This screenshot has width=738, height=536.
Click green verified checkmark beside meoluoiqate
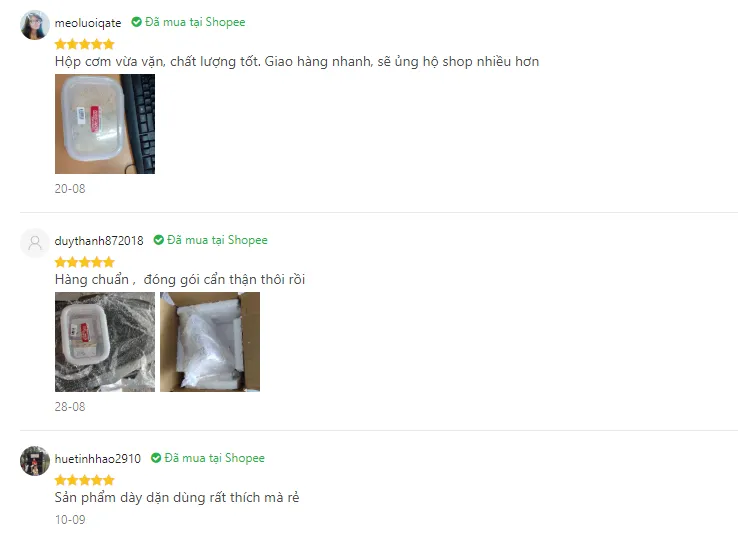pyautogui.click(x=136, y=22)
